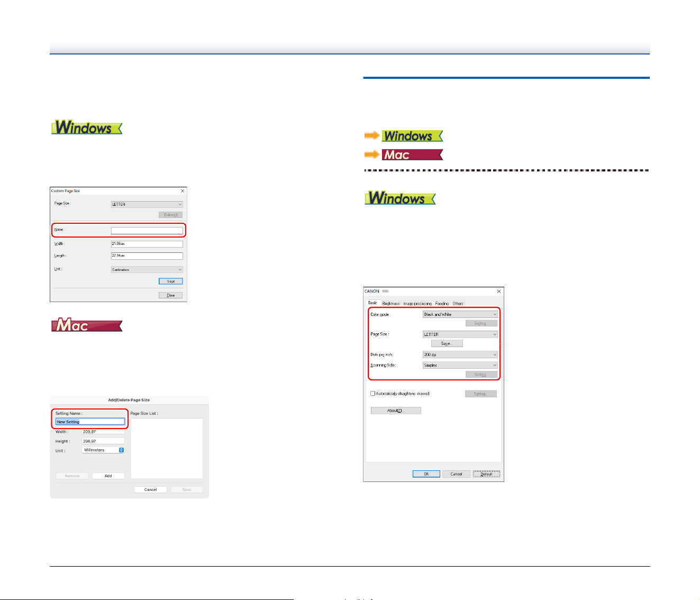Click the Setting button below Scanning Side
Viewport: 700px width, 600px height.
pyautogui.click(x=481, y=375)
